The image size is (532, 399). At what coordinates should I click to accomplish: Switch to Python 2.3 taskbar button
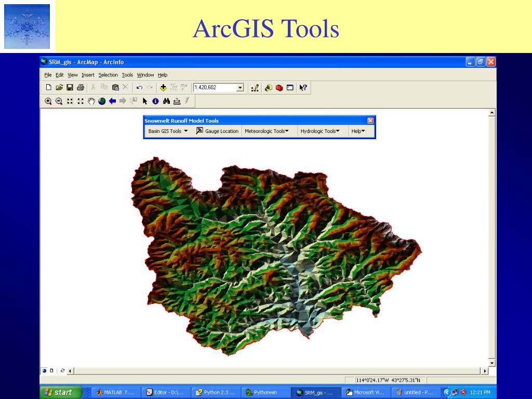click(x=215, y=392)
